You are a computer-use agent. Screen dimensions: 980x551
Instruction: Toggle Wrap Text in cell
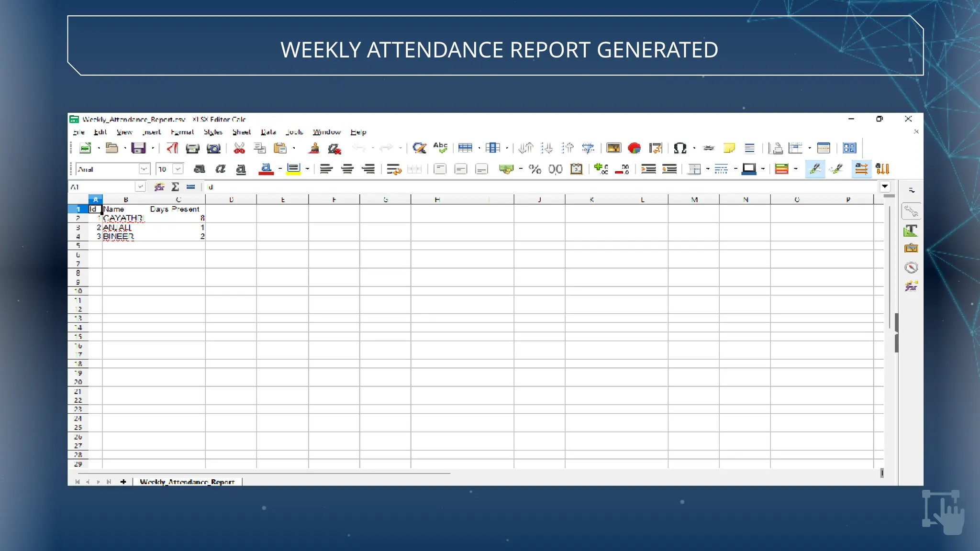click(394, 169)
